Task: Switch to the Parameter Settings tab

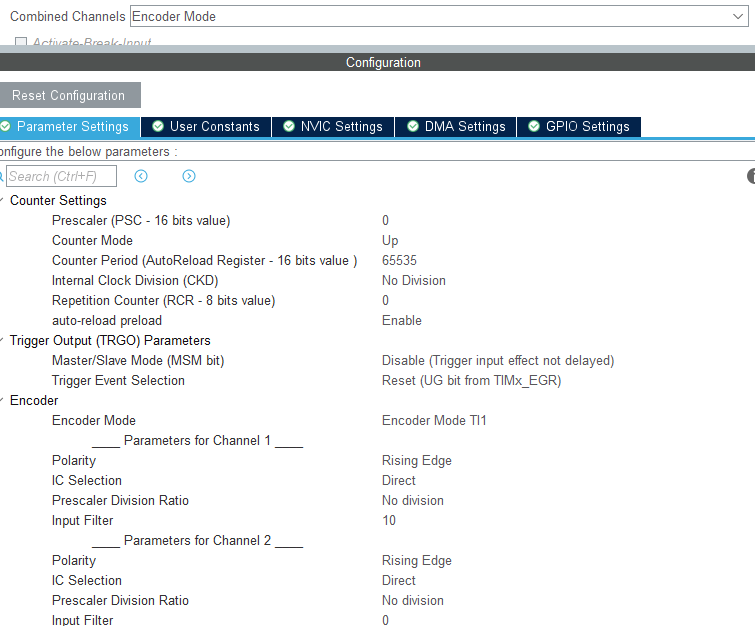Action: (70, 127)
